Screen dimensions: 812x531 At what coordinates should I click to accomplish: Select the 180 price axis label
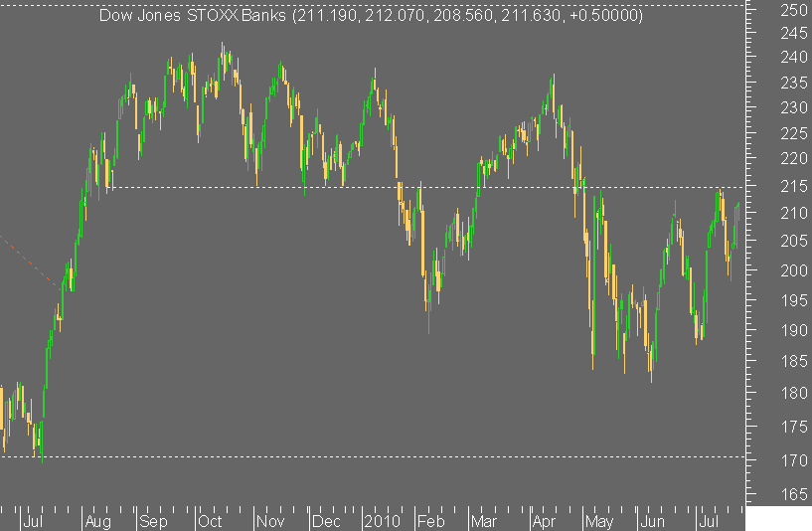(793, 393)
